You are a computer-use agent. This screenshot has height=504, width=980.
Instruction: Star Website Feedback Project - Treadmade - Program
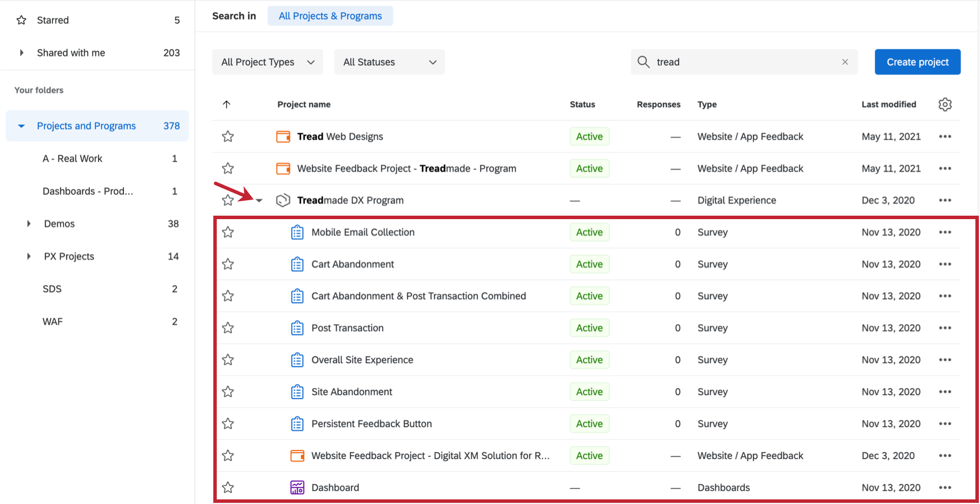click(x=228, y=168)
